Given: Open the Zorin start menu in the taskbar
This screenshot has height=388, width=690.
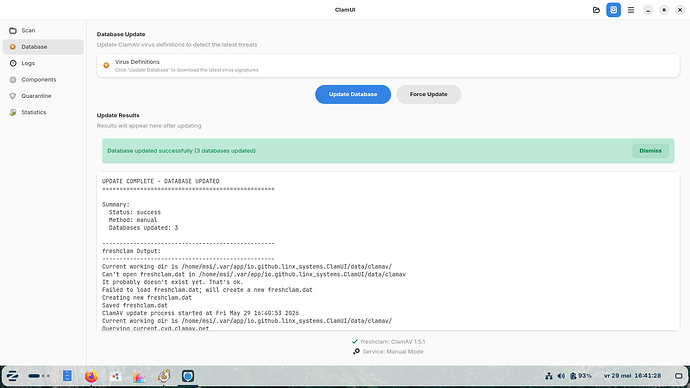Looking at the screenshot, I should click(12, 376).
